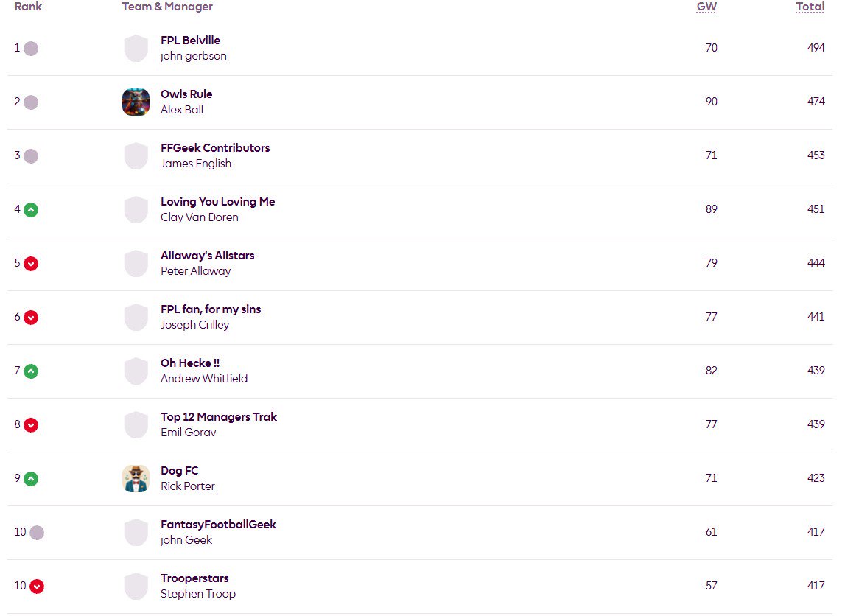Click the red down arrow beside rank 6
845x616 pixels.
31,318
